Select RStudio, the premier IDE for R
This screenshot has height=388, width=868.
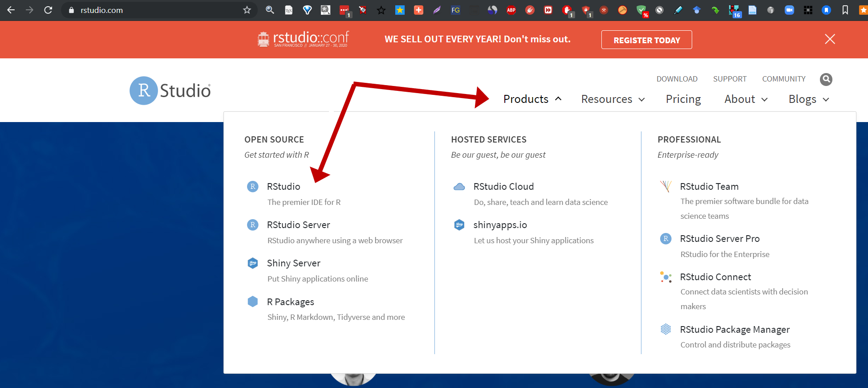[x=283, y=187]
